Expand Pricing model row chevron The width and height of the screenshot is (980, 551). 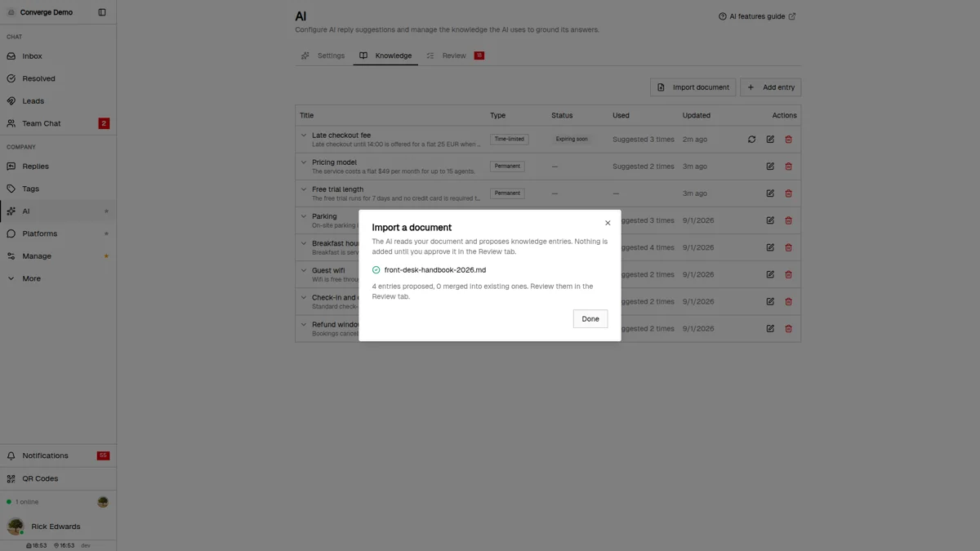pyautogui.click(x=304, y=162)
